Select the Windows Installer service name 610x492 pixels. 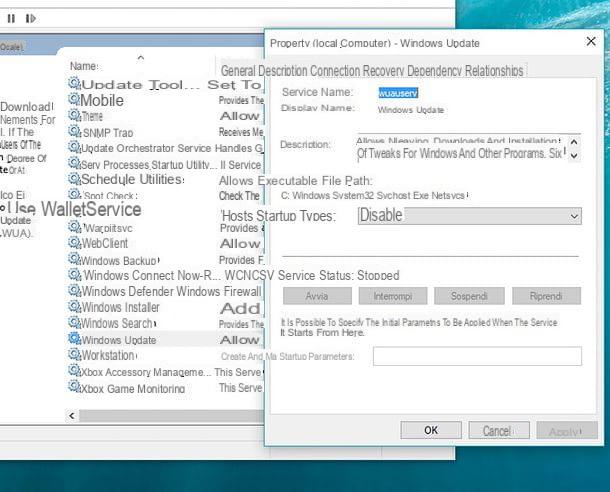tap(120, 307)
